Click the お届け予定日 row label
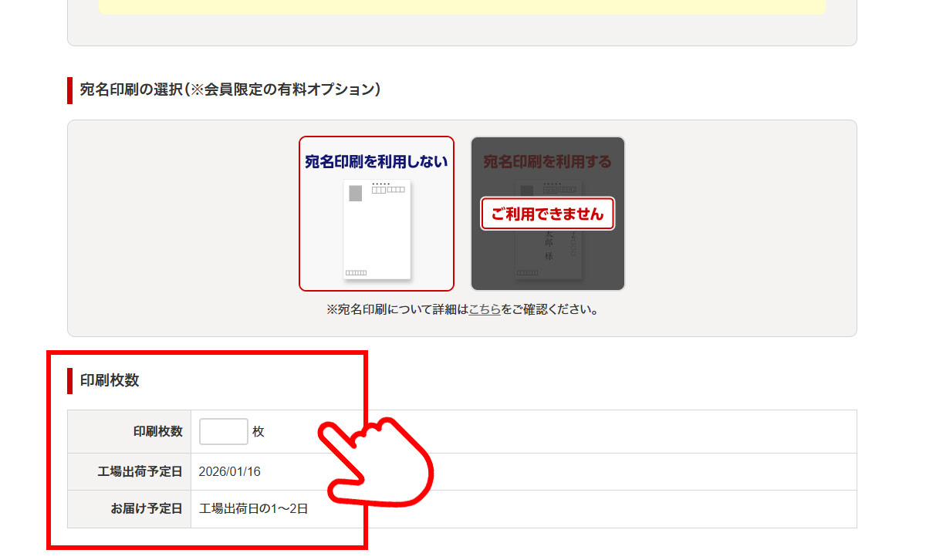Image resolution: width=926 pixels, height=560 pixels. click(x=145, y=509)
